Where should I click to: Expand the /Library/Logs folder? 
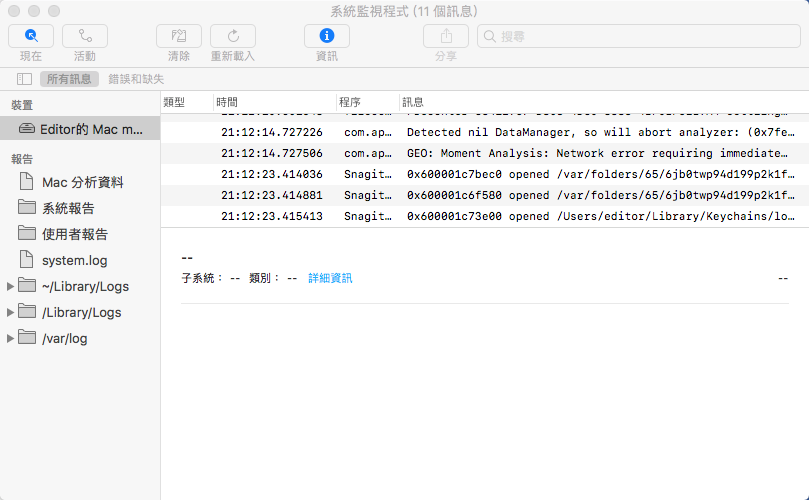11,313
